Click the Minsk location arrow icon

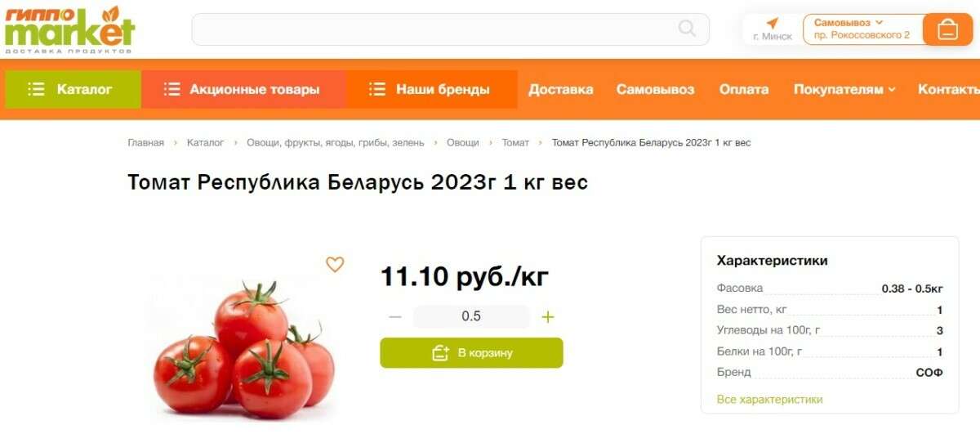tap(772, 23)
